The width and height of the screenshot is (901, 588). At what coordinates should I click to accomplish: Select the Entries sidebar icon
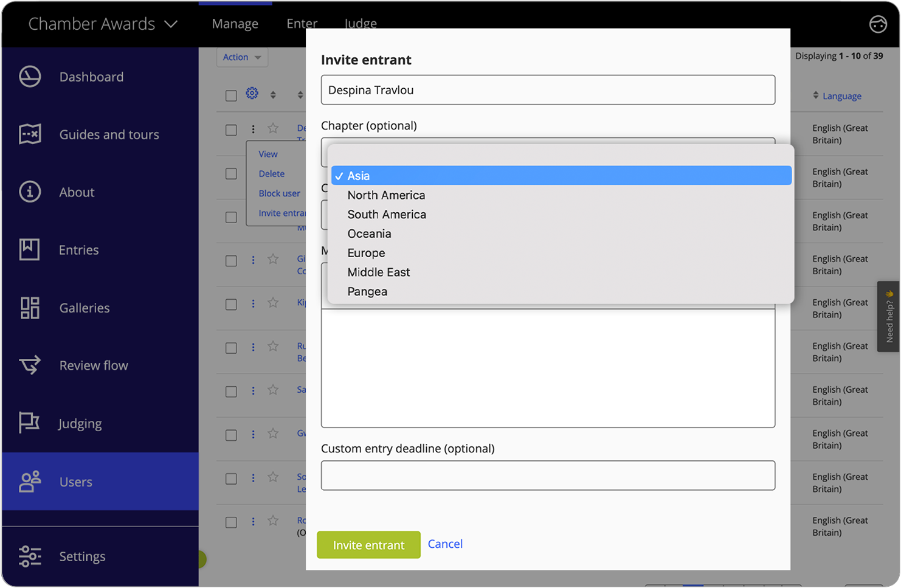pos(29,249)
